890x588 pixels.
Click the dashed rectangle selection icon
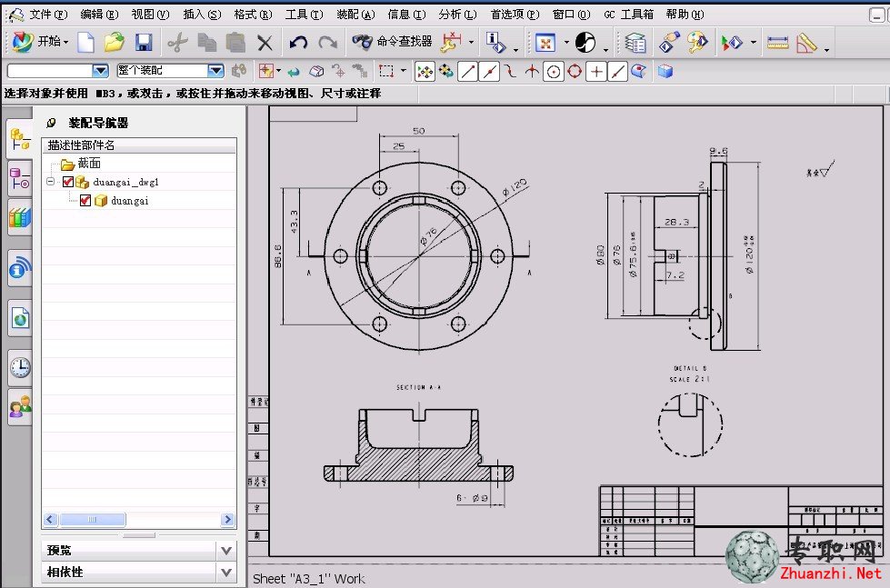click(386, 71)
